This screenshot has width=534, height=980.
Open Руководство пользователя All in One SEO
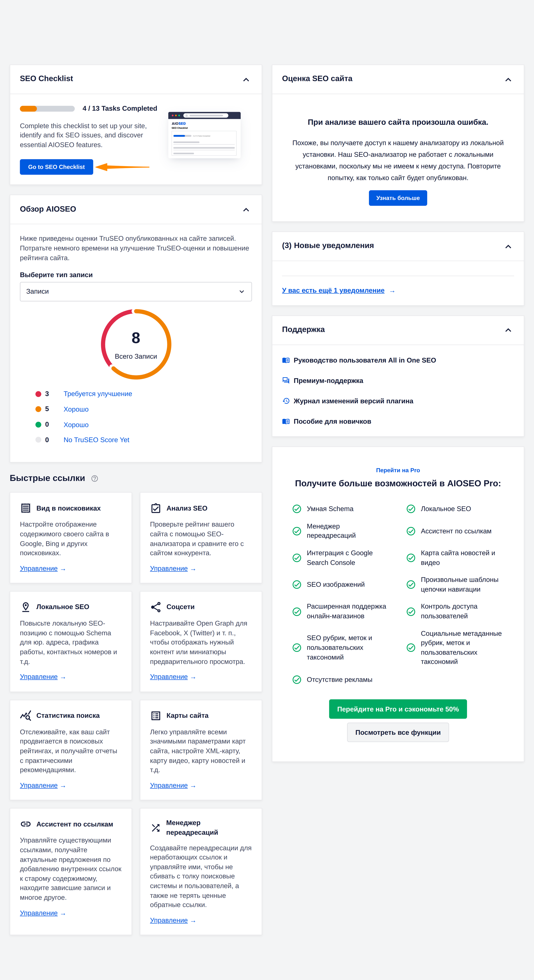(x=365, y=360)
